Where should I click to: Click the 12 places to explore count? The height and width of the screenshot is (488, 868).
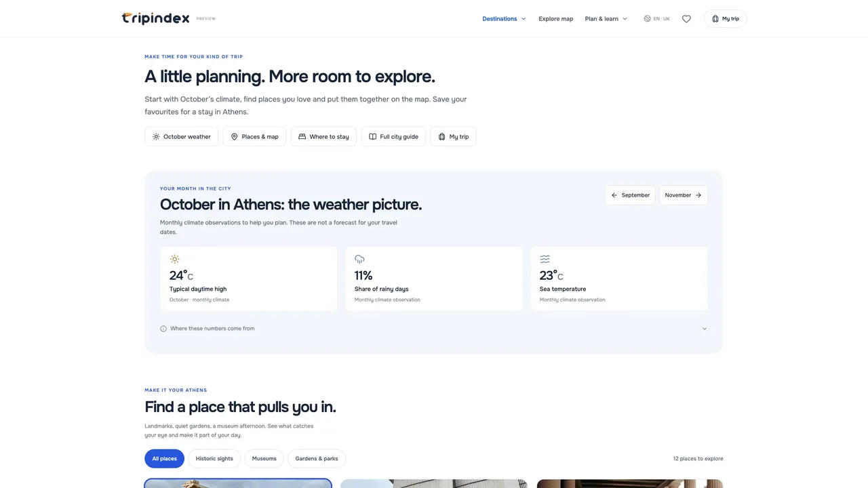coord(698,459)
